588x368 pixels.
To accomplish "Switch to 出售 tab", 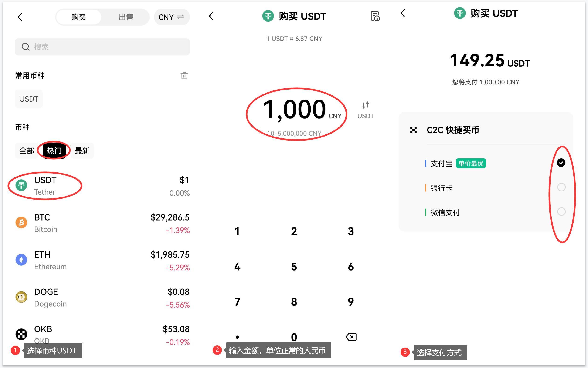I will [126, 17].
